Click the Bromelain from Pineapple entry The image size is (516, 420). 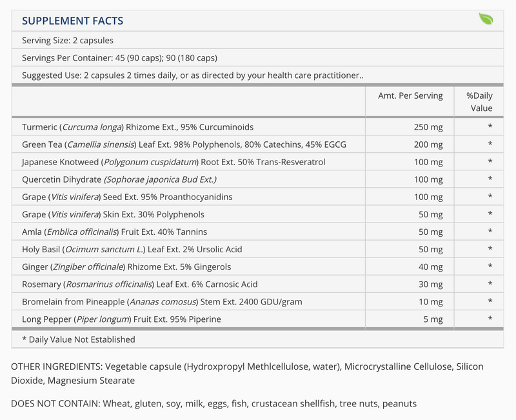pos(162,301)
